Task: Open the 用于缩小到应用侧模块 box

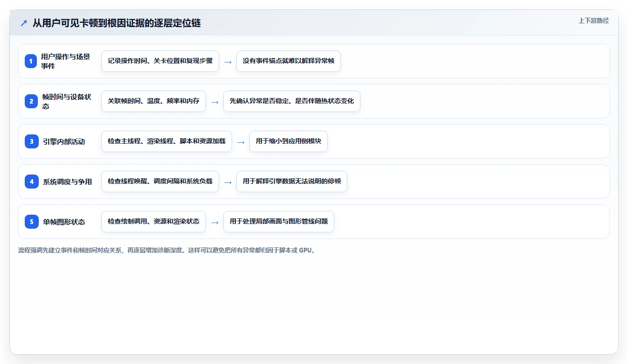Action: pos(289,141)
